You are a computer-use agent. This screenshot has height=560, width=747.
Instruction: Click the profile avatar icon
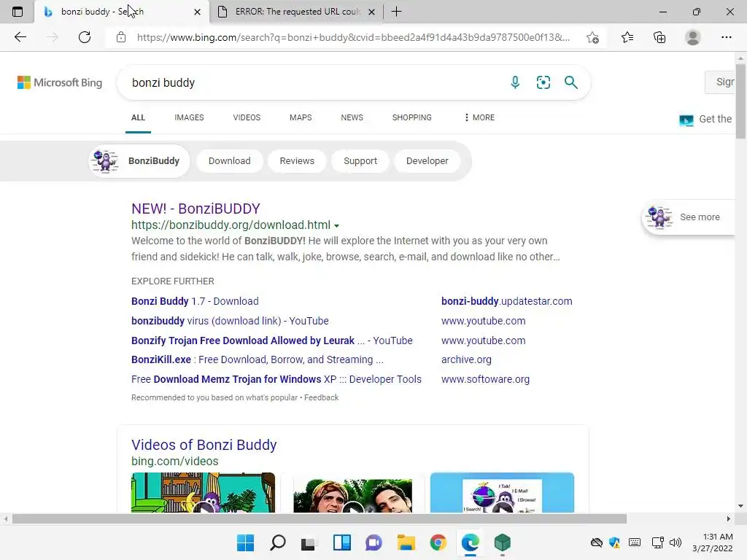coord(693,37)
